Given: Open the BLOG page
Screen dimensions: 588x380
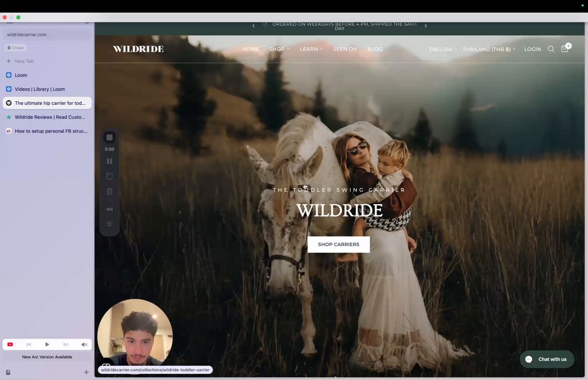Looking at the screenshot, I should point(374,49).
